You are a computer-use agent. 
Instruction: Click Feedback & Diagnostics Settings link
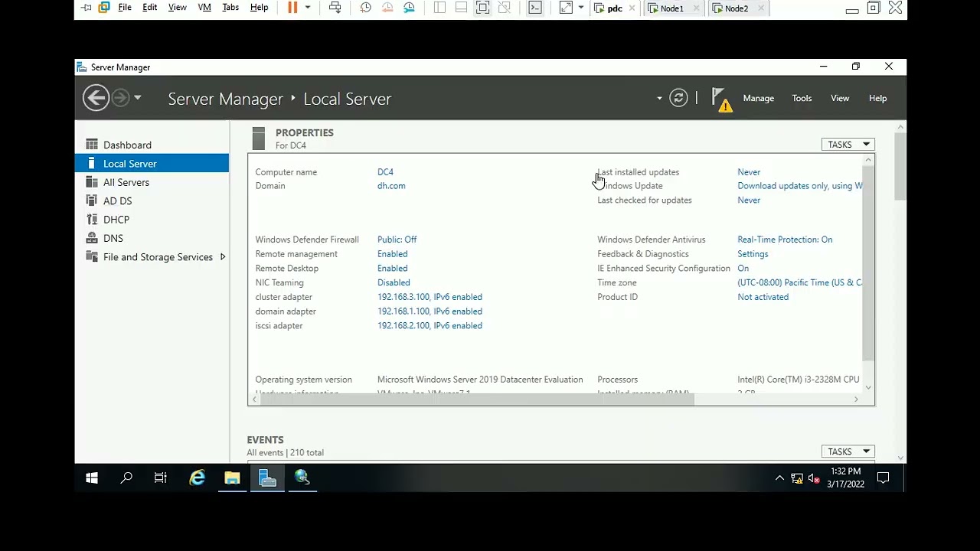pyautogui.click(x=753, y=254)
